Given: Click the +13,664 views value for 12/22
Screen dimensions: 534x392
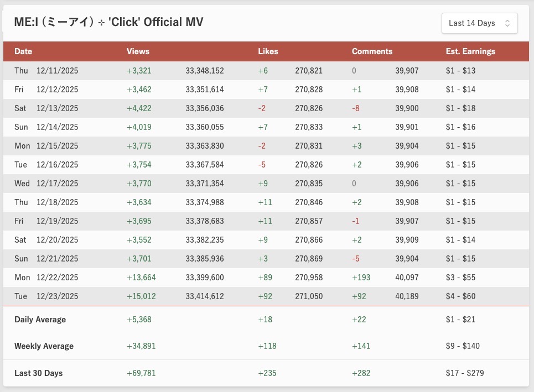Looking at the screenshot, I should pyautogui.click(x=141, y=278).
